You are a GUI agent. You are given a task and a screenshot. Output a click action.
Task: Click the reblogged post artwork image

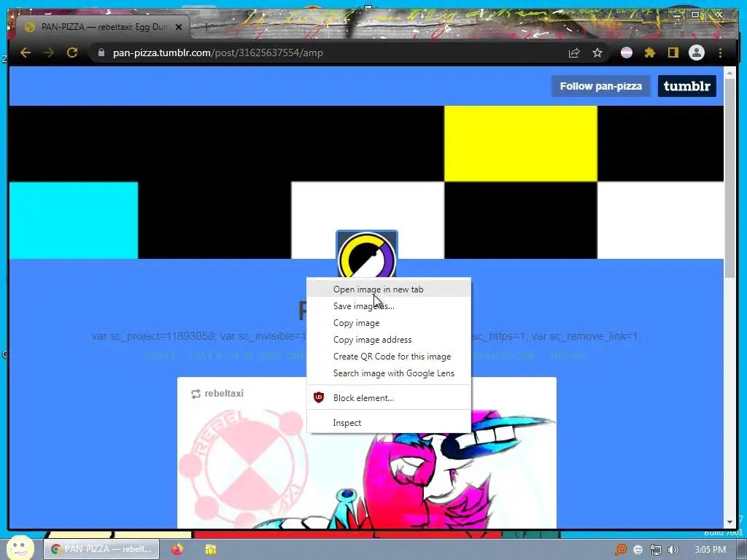367,469
